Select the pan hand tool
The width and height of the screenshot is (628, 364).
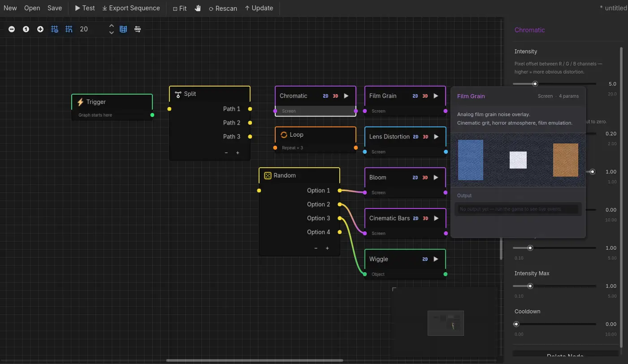198,8
